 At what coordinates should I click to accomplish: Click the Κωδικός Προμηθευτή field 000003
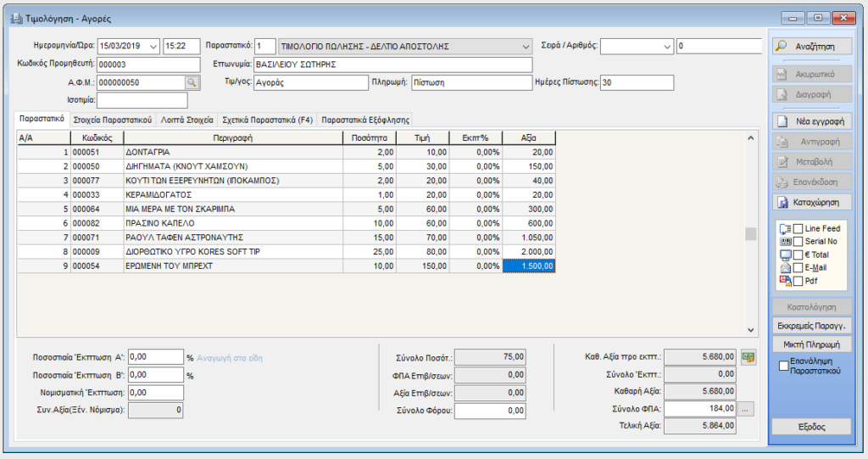click(148, 64)
